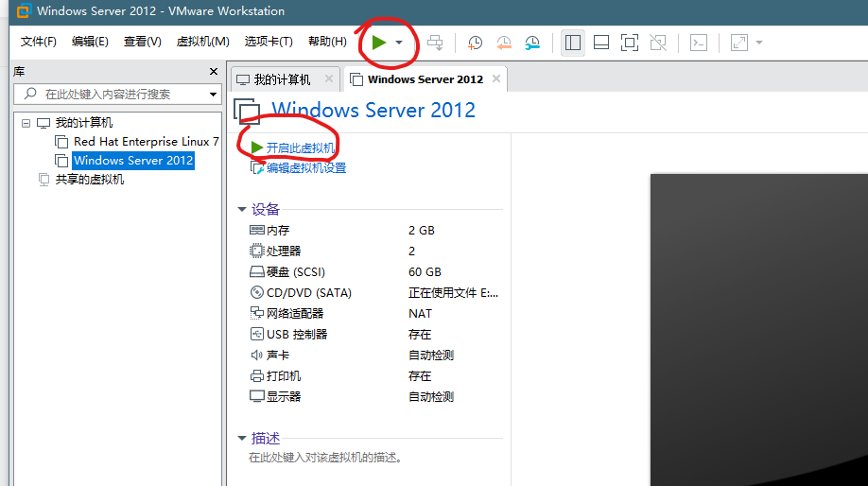868x486 pixels.
Task: Open the 编辑(E) menu
Action: [90, 42]
